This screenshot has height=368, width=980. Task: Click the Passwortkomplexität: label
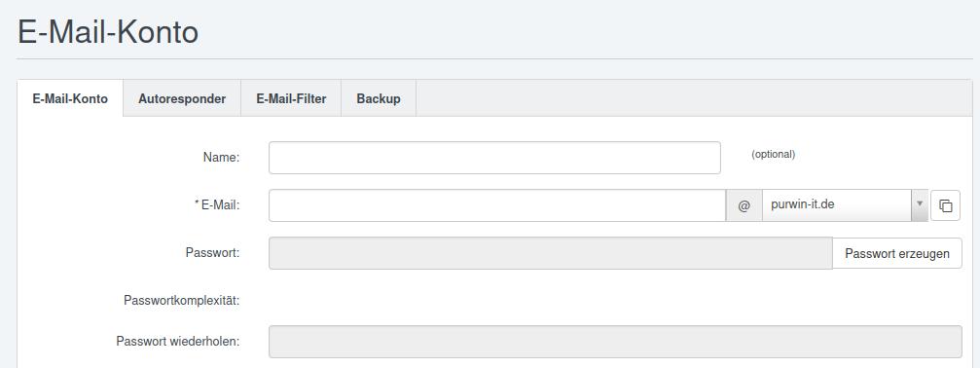182,301
